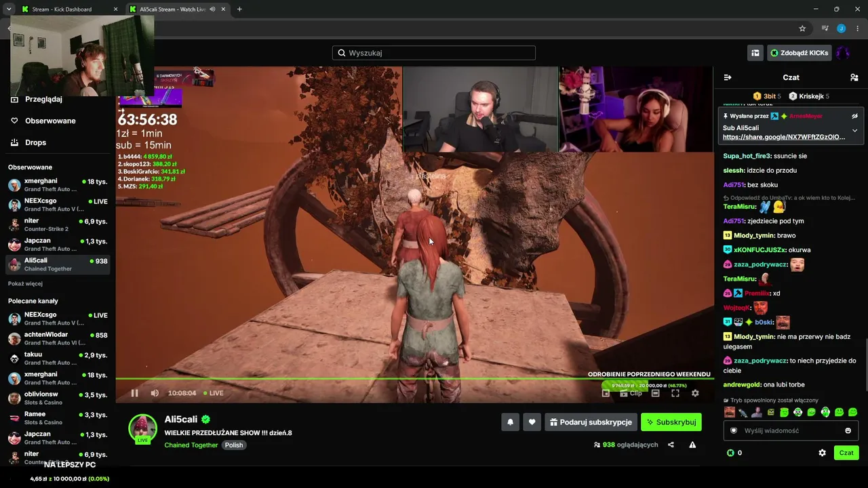Close the Kick Dashboard tab
Image resolution: width=868 pixels, height=488 pixels.
click(115, 9)
